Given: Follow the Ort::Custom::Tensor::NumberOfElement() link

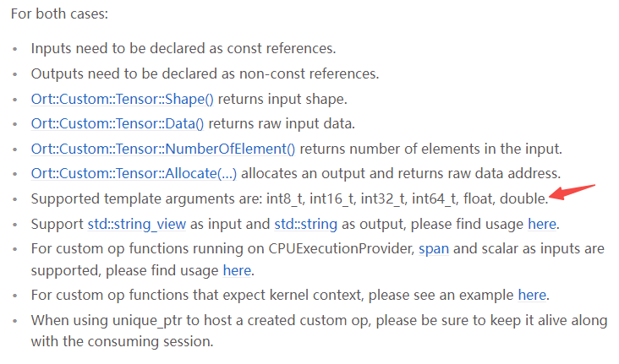Looking at the screenshot, I should (163, 149).
